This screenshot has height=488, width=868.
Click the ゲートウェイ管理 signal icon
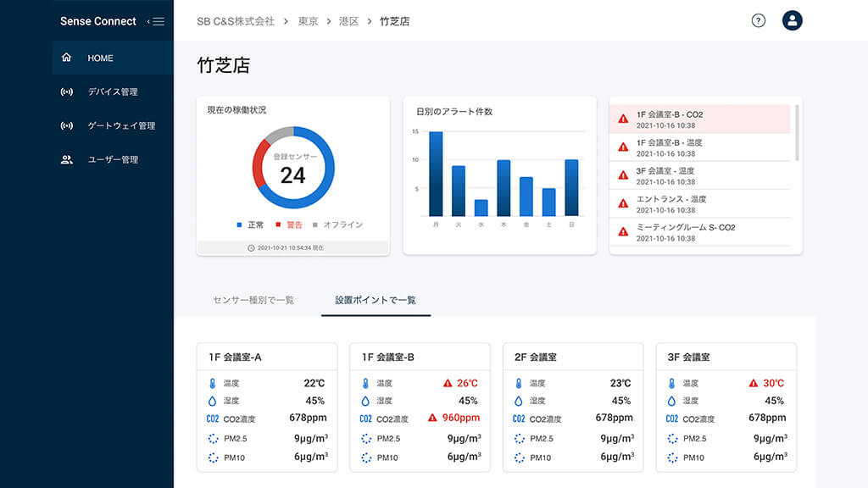click(67, 125)
